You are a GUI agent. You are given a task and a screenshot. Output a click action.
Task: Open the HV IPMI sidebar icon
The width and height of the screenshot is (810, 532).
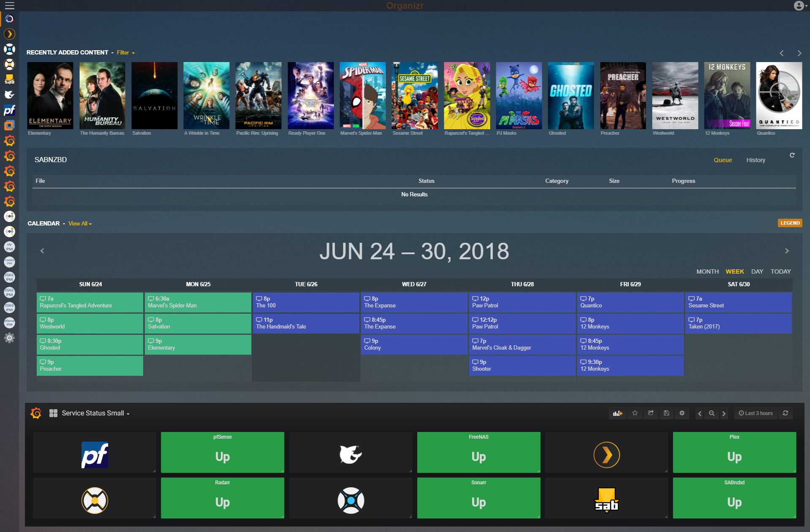coord(9,247)
